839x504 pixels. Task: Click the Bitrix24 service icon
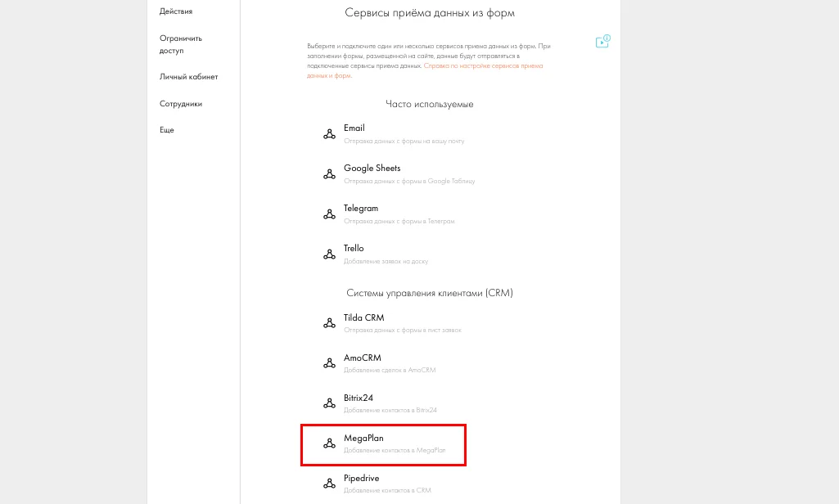[x=329, y=403]
